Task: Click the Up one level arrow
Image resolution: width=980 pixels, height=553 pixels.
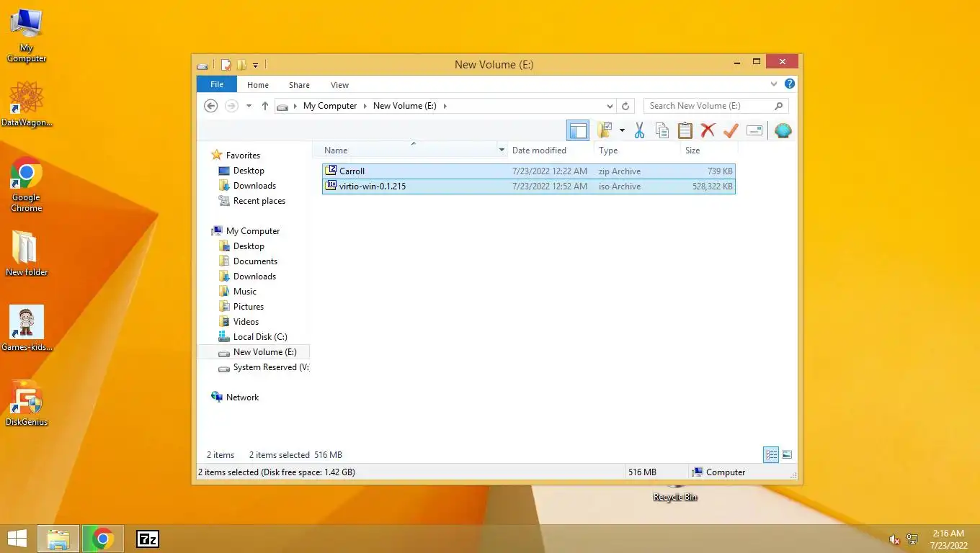Action: pos(264,106)
